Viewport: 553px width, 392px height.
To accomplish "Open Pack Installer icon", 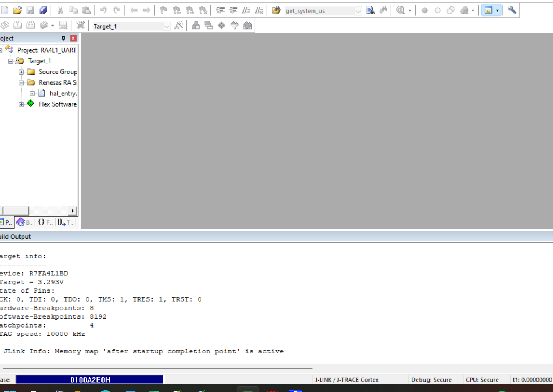I will pos(248,25).
